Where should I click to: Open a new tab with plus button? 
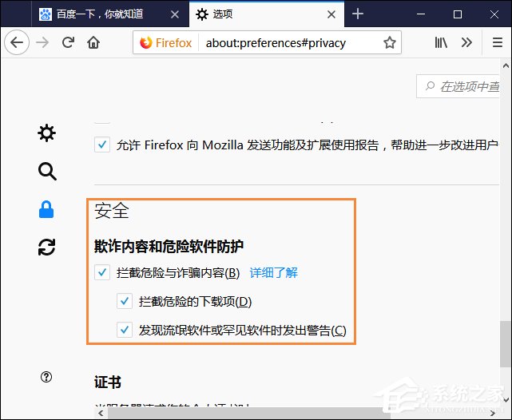pos(358,14)
